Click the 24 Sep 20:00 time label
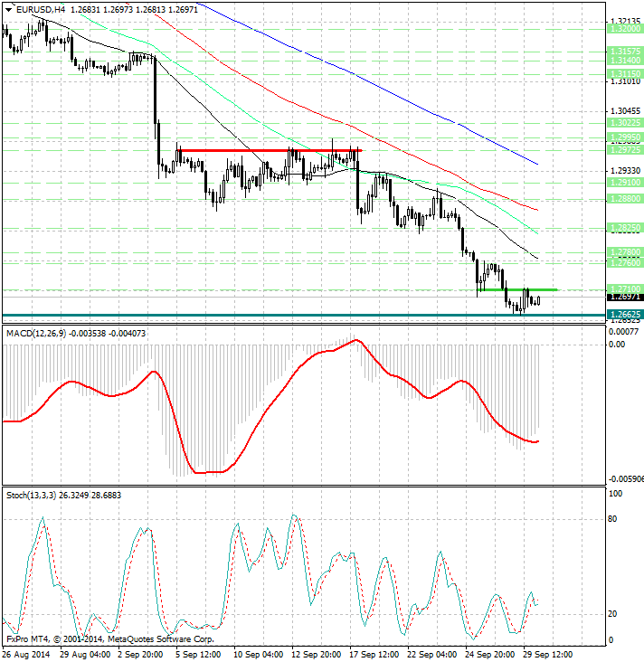The width and height of the screenshot is (644, 662). coord(490,655)
